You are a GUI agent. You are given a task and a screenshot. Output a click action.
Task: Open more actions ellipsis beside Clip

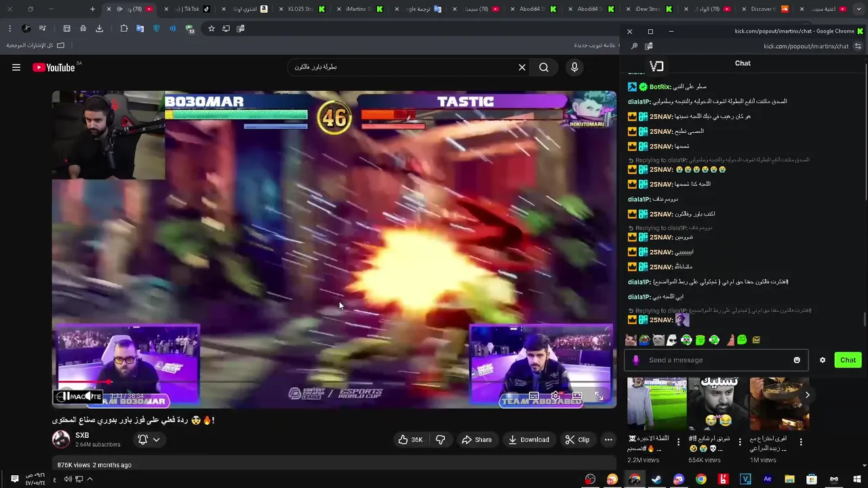[x=608, y=439]
